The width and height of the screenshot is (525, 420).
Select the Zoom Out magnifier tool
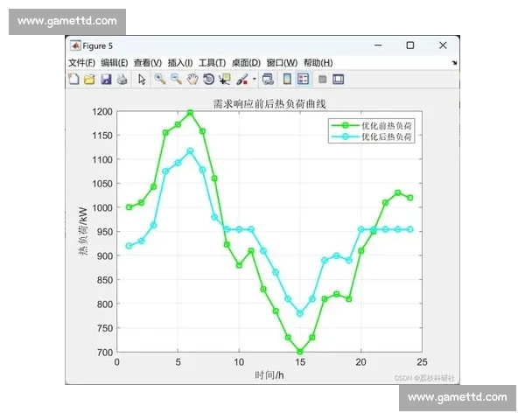pos(176,79)
